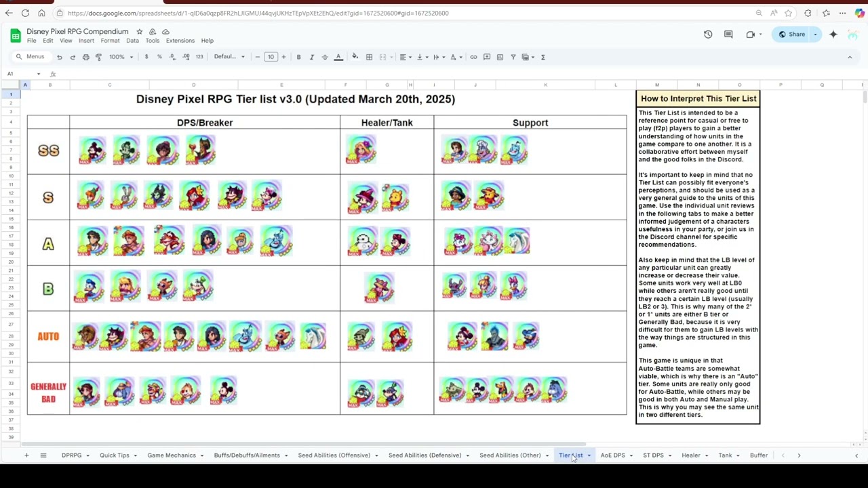Open the View menu
868x488 pixels.
(66, 41)
